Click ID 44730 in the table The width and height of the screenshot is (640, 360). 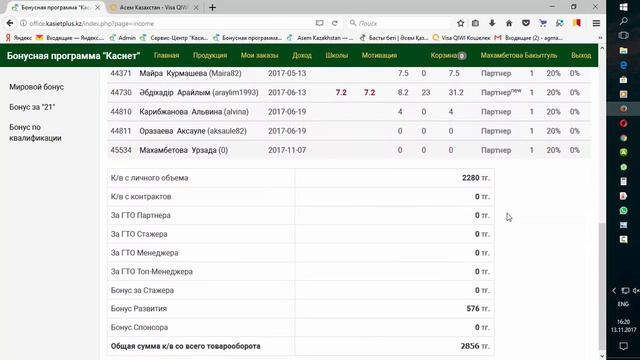[121, 93]
